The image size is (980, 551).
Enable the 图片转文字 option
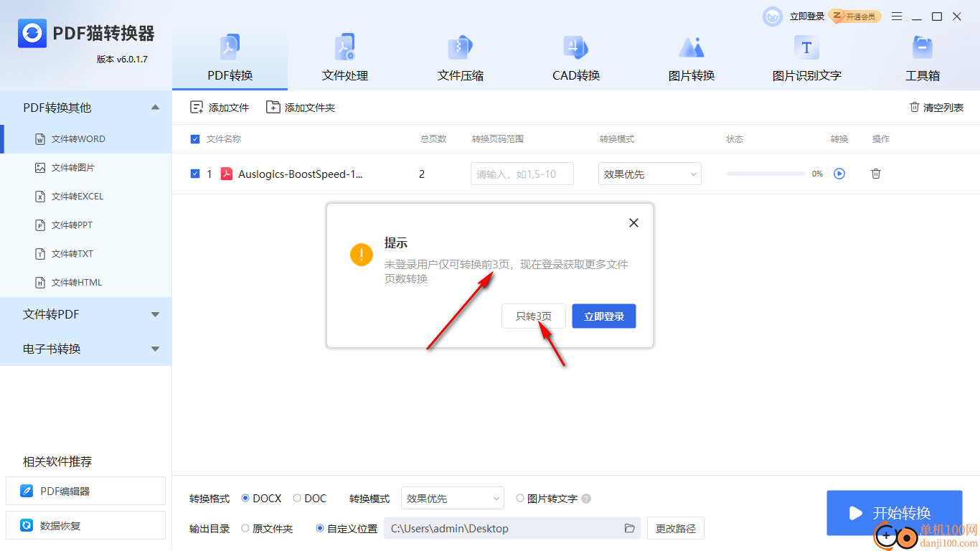click(x=520, y=499)
